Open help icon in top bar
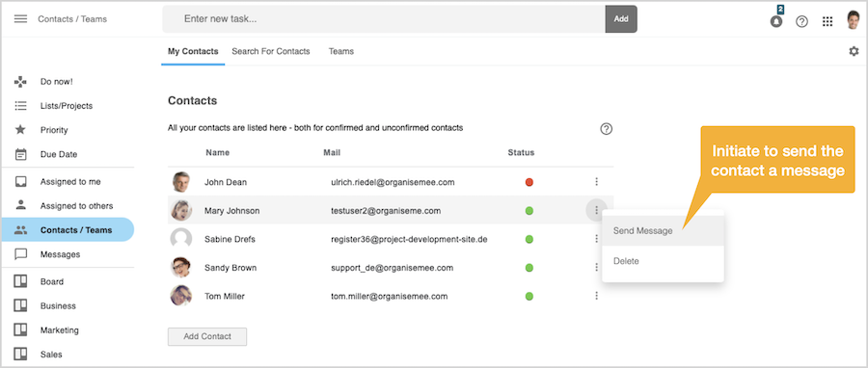 (801, 21)
